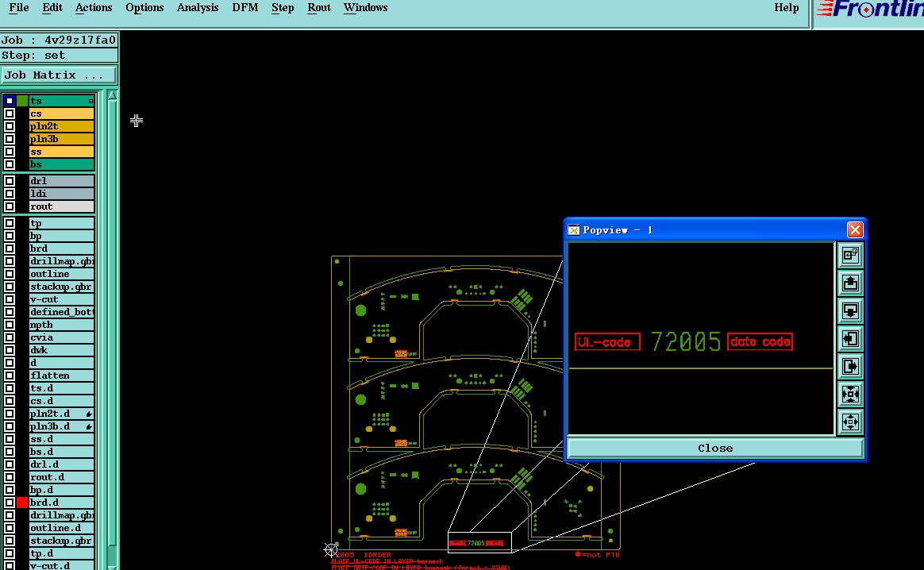Toggle the pln3b layer checkbox
The width and height of the screenshot is (924, 570).
[10, 139]
